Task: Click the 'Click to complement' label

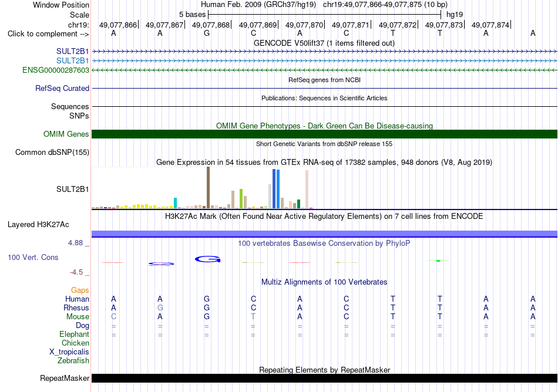Action: coord(48,34)
